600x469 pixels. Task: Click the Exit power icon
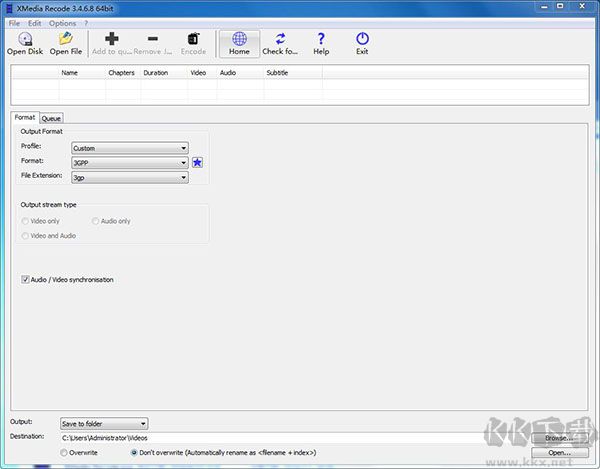pos(362,39)
